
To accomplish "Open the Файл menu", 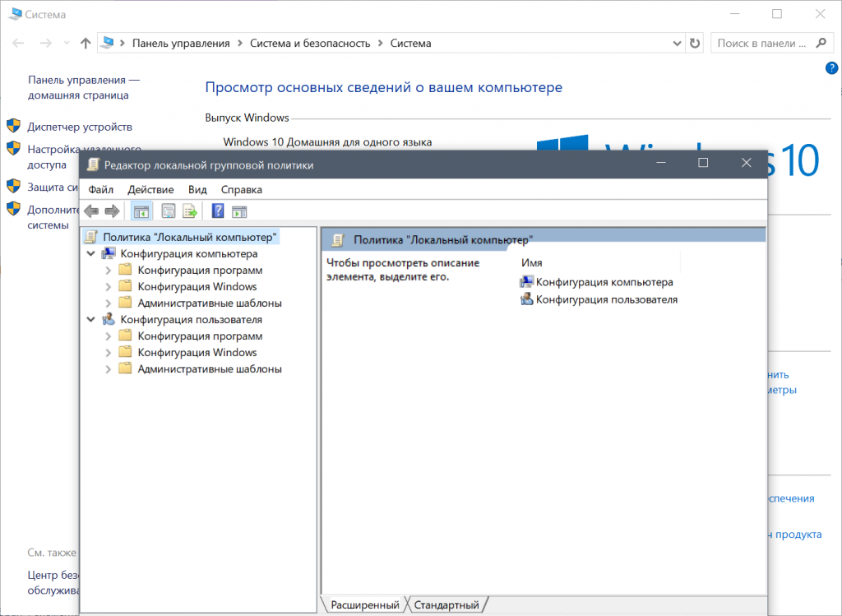I will pyautogui.click(x=100, y=189).
